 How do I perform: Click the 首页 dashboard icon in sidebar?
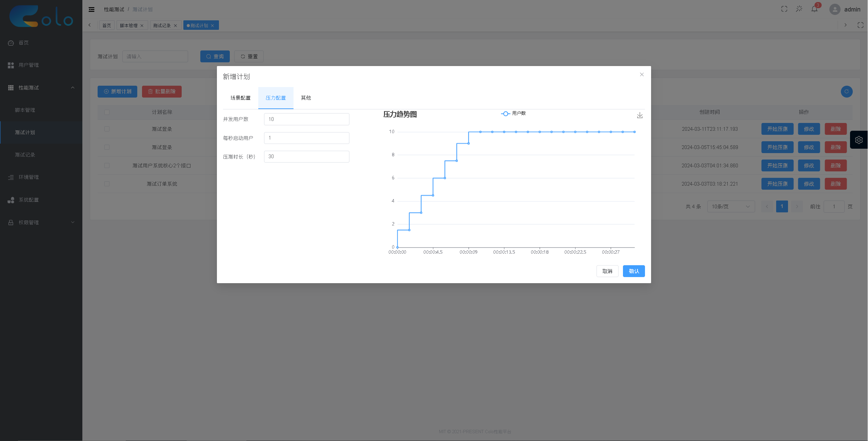click(11, 43)
